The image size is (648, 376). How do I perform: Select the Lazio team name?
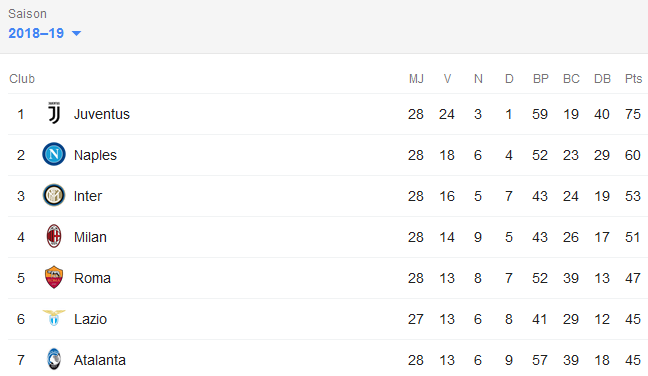(91, 319)
